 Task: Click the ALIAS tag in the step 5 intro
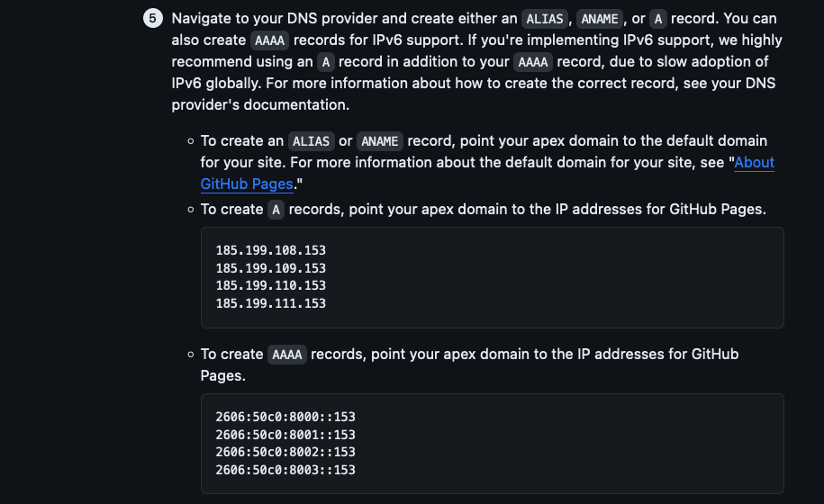click(x=544, y=19)
